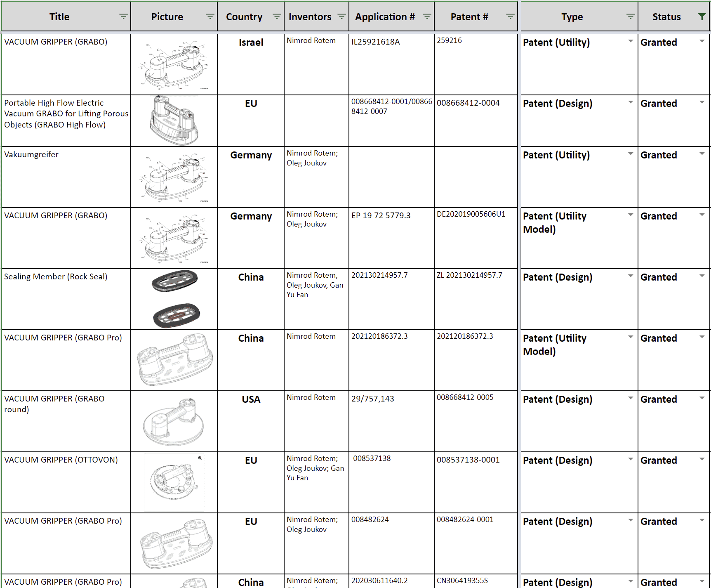Select 'Israel' country cell
711x588 pixels.
[251, 64]
